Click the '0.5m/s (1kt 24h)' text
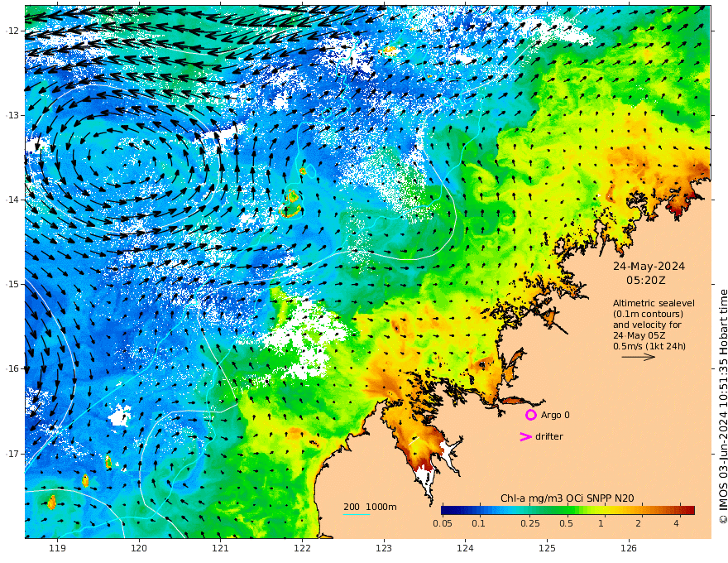The height and width of the screenshot is (563, 728). pyautogui.click(x=649, y=346)
